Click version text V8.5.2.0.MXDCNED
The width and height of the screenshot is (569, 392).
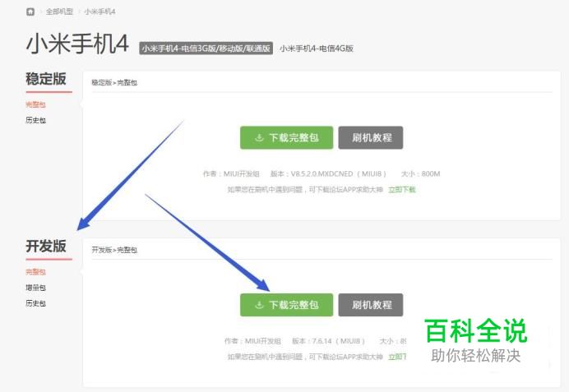click(322, 173)
